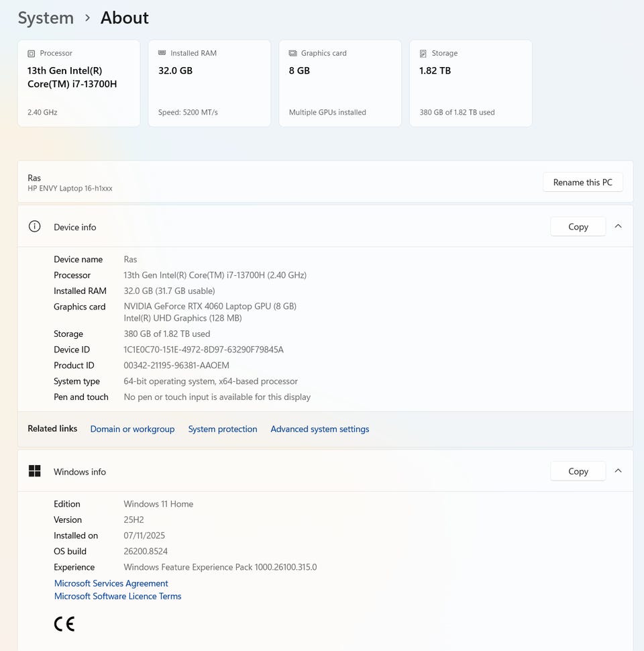Image resolution: width=644 pixels, height=651 pixels.
Task: Click the Version value '25H2'
Action: 133,520
